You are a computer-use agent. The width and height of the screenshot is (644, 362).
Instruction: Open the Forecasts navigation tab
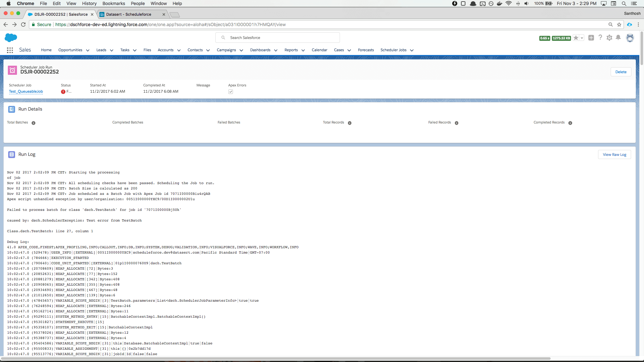pyautogui.click(x=366, y=50)
